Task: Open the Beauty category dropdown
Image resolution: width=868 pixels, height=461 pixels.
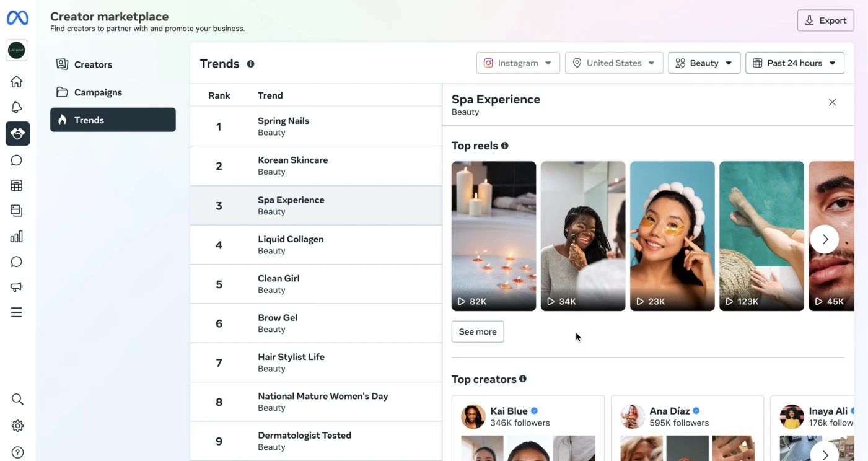Action: pos(704,63)
